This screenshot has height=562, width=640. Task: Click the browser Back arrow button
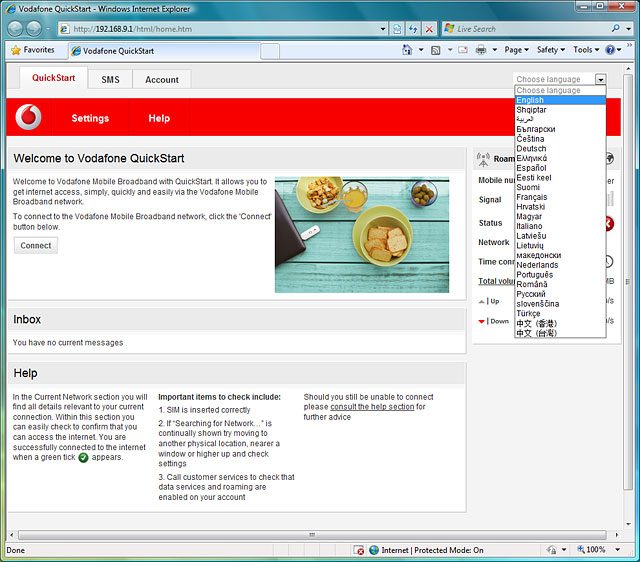15,28
